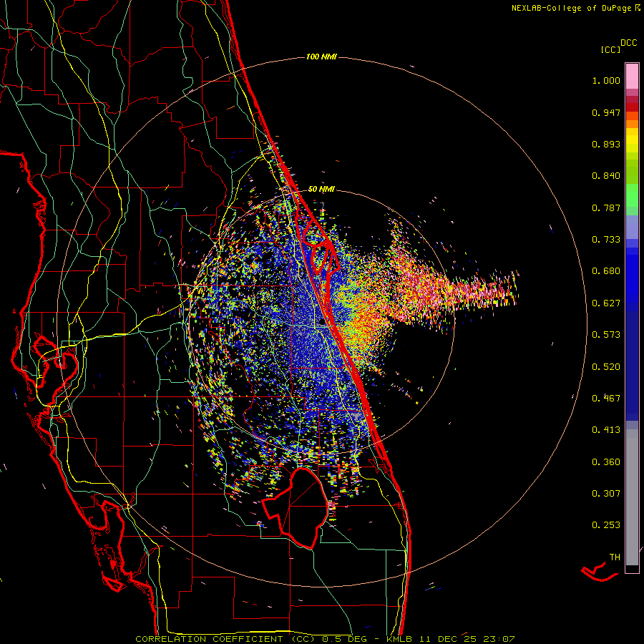This screenshot has width=644, height=644.
Task: Click the 50 NMI range ring label
Action: tap(321, 189)
